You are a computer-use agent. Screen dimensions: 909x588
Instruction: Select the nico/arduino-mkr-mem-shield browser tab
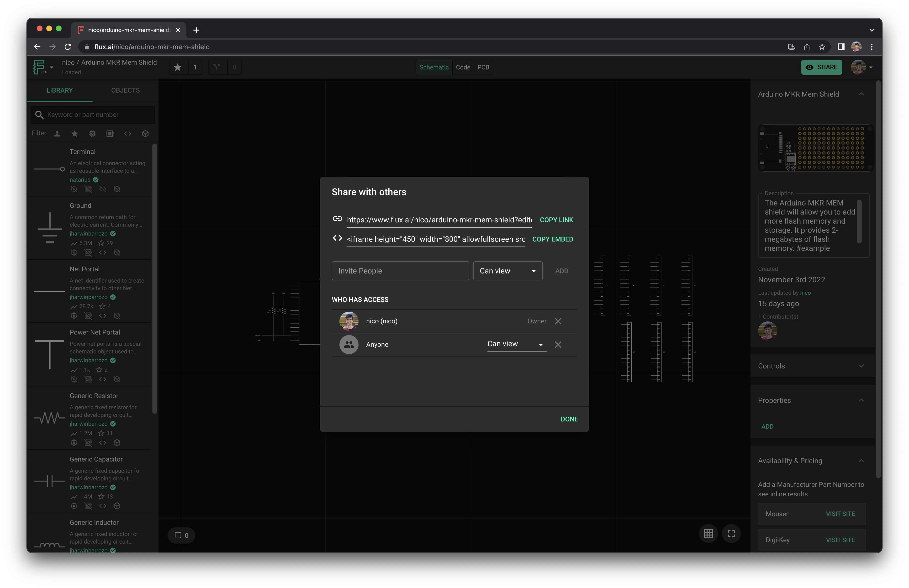click(128, 30)
